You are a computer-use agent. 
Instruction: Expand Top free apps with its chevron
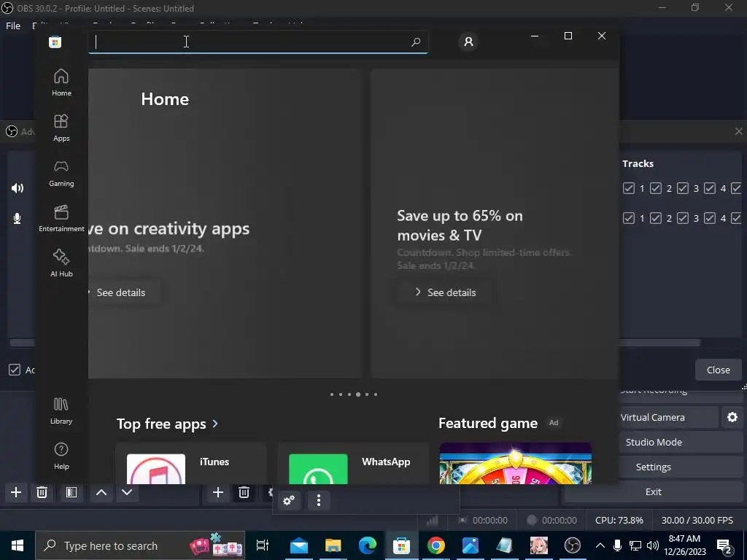215,424
